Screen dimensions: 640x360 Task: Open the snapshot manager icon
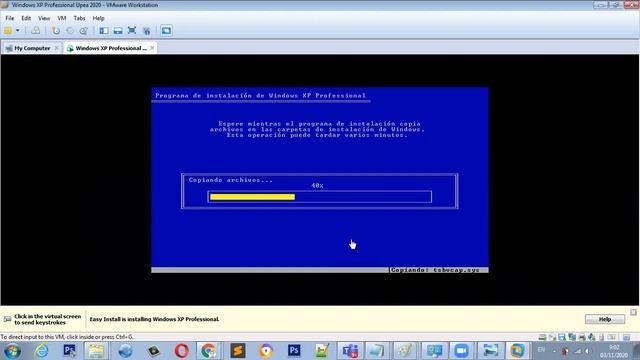point(84,31)
